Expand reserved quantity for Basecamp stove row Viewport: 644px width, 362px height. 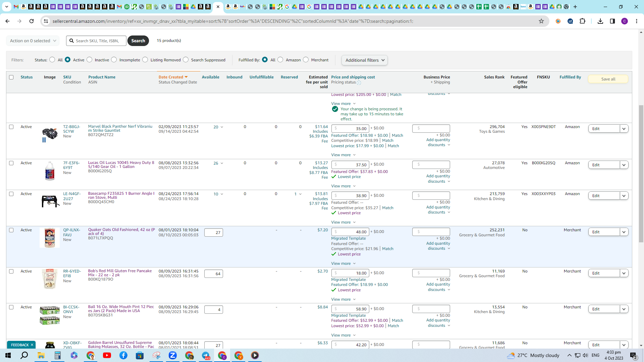coord(298,194)
